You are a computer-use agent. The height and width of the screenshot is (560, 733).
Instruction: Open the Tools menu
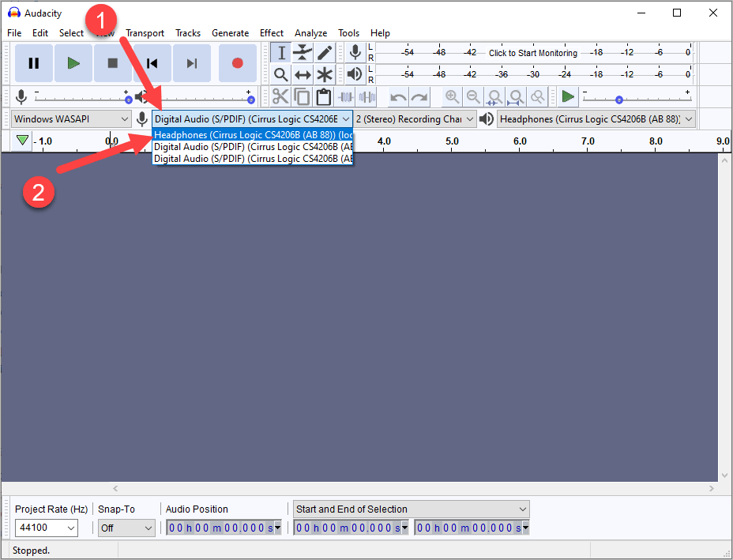click(349, 33)
